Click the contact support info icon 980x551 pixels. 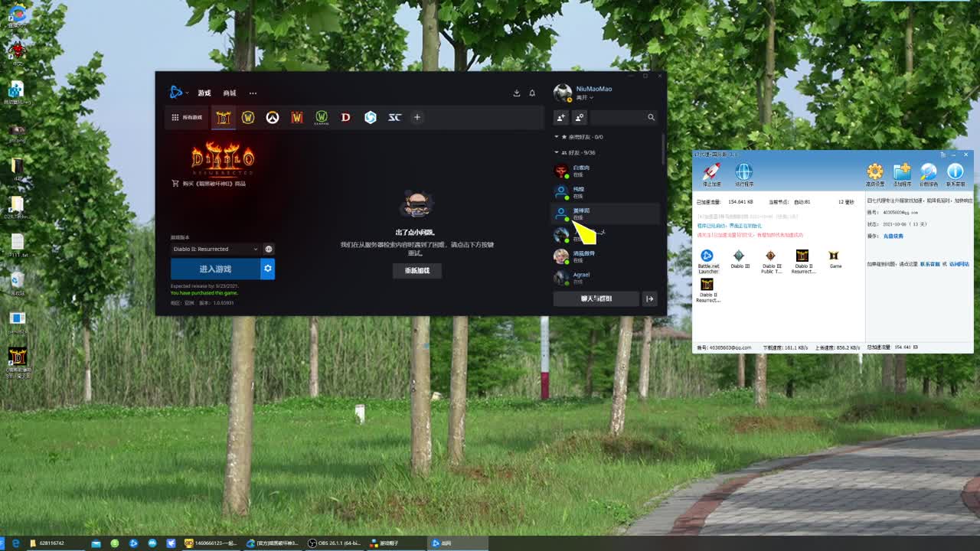(955, 174)
